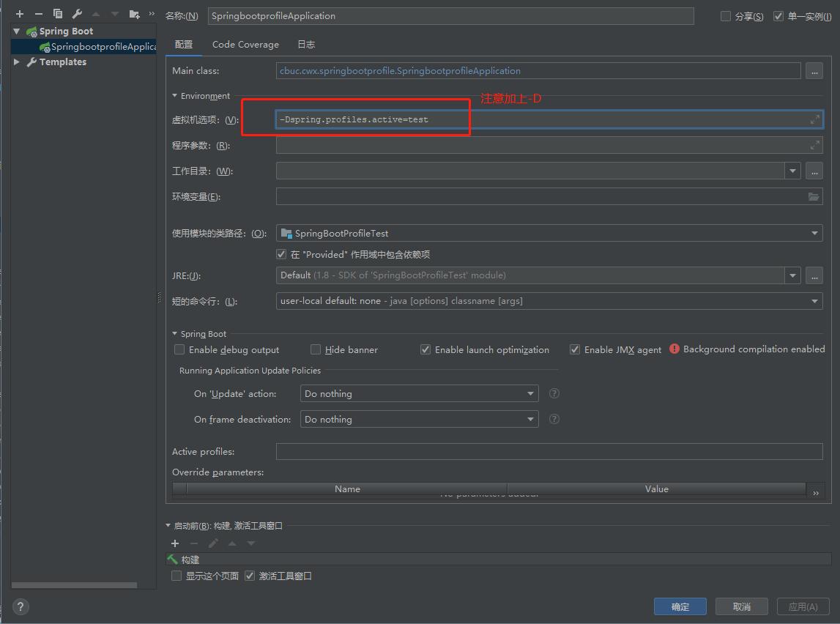Edit selected before-launch task pencil icon
Image resolution: width=840 pixels, height=624 pixels.
[213, 543]
